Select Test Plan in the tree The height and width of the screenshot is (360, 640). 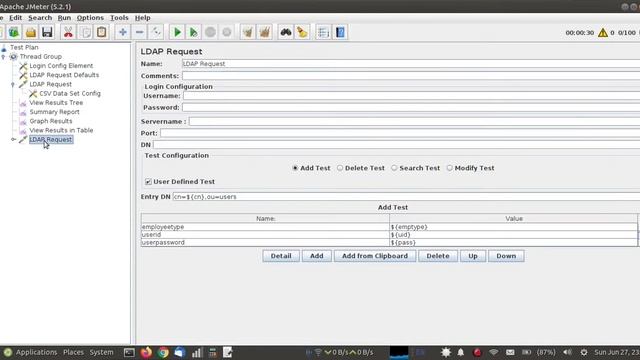point(24,47)
